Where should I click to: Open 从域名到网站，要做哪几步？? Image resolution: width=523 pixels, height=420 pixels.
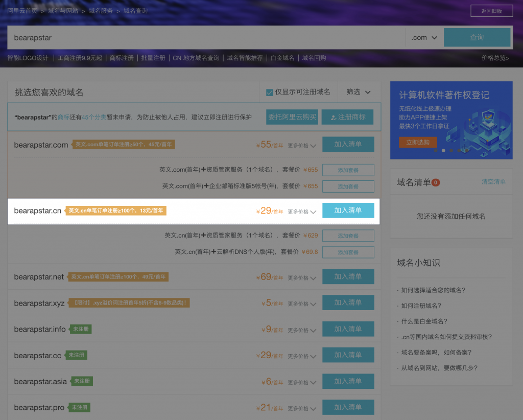tap(439, 368)
